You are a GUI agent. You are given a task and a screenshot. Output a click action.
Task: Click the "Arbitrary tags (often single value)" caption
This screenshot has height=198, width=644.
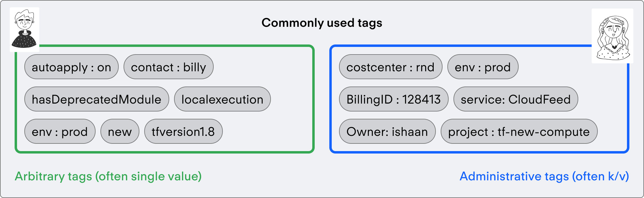[x=108, y=176]
